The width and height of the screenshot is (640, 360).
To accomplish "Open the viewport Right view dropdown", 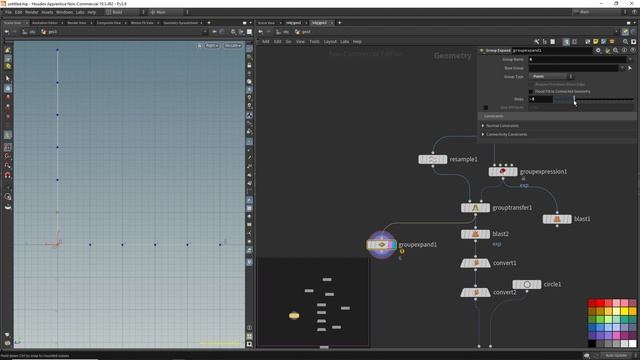I will pyautogui.click(x=212, y=46).
